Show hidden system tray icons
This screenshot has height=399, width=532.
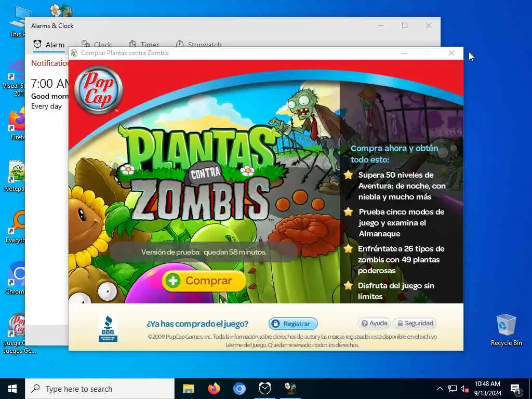pos(440,389)
